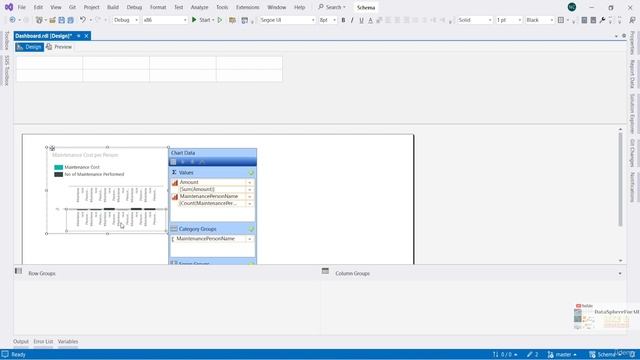Click the Row Groups pane icon

pos(18,271)
